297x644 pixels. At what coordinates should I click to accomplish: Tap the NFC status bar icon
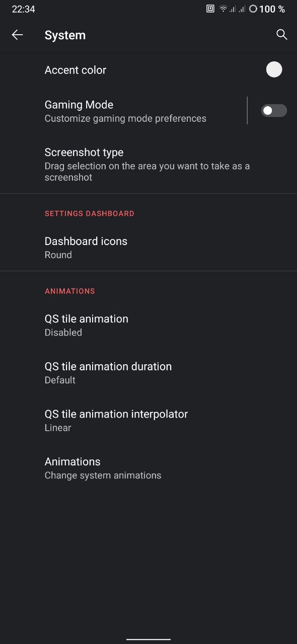[210, 9]
